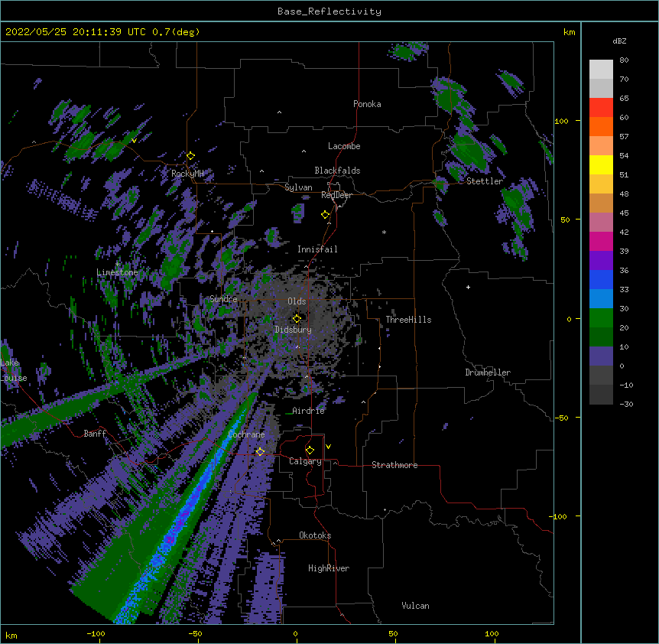Click the white asterisk marker east of Innisfail
The width and height of the screenshot is (659, 644).
(x=384, y=232)
